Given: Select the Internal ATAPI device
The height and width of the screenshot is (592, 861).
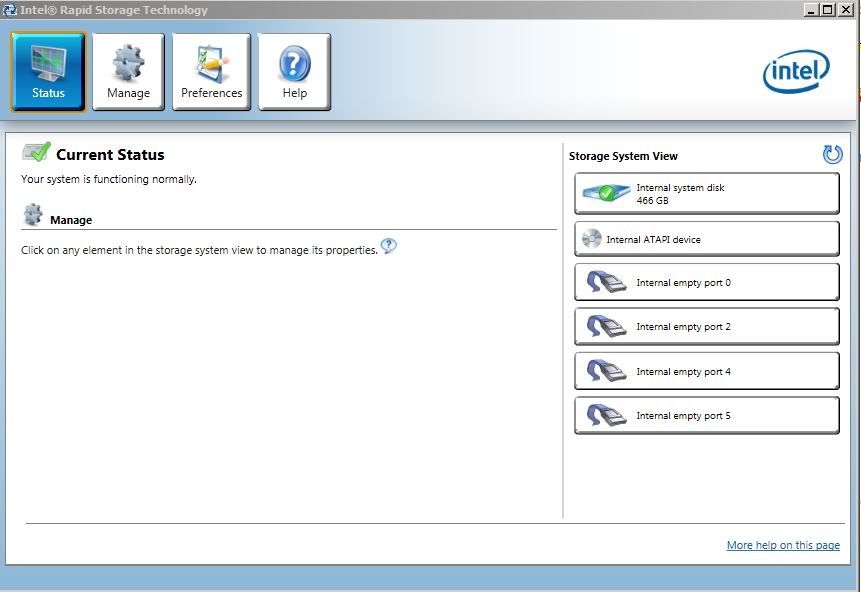Looking at the screenshot, I should coord(707,239).
